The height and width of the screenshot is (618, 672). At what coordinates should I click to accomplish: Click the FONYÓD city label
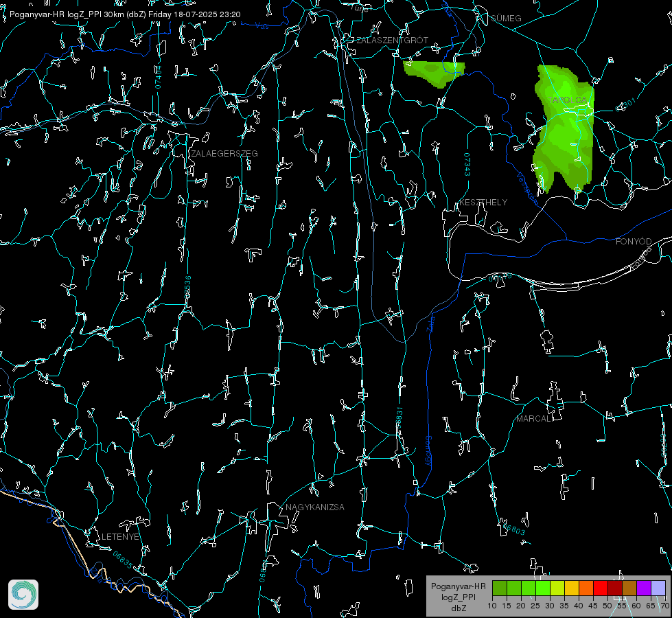[634, 242]
